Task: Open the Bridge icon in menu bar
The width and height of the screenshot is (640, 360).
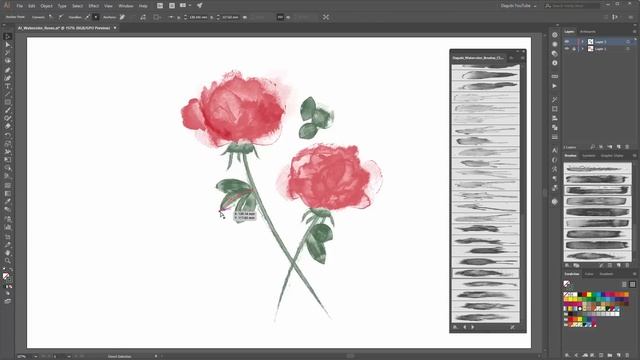Action: point(160,6)
